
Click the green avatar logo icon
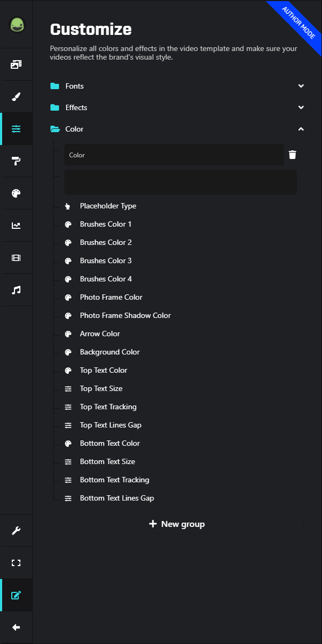pyautogui.click(x=16, y=25)
